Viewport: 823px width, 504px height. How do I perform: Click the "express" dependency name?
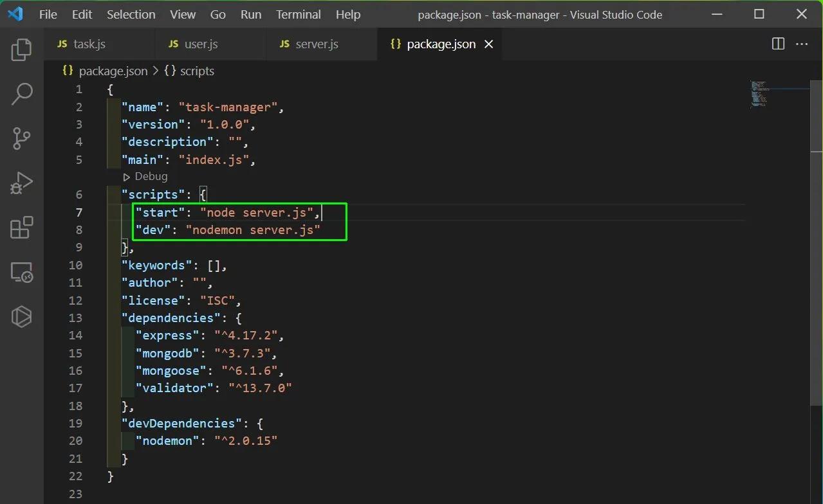click(168, 335)
